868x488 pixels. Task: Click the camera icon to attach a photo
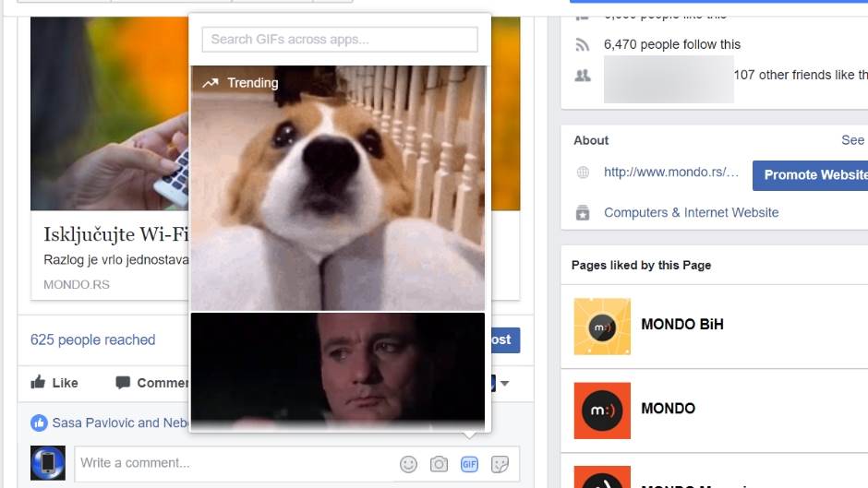439,464
